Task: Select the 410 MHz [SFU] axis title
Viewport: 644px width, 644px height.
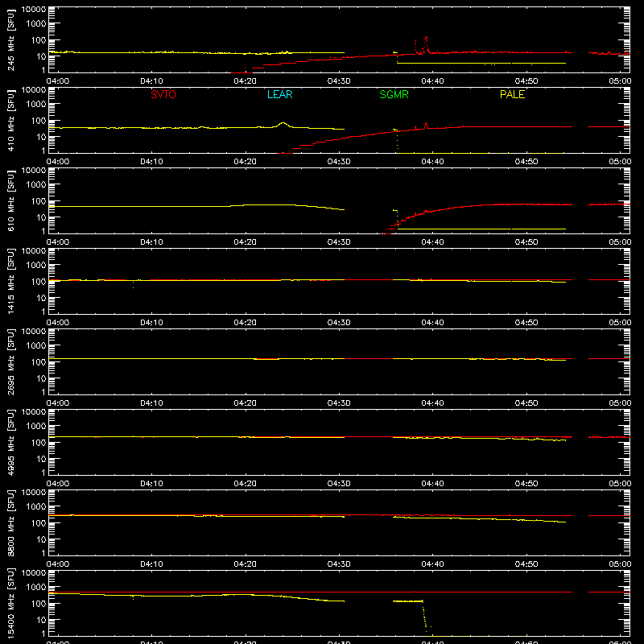Action: pos(10,120)
